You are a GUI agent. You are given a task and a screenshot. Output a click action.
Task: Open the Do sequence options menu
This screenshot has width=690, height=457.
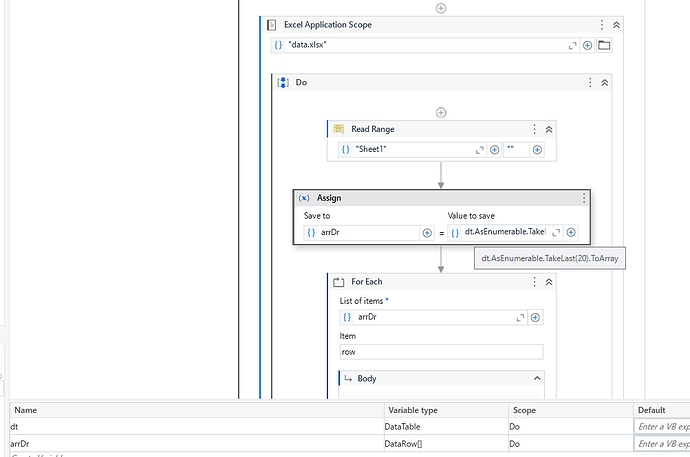[x=590, y=82]
